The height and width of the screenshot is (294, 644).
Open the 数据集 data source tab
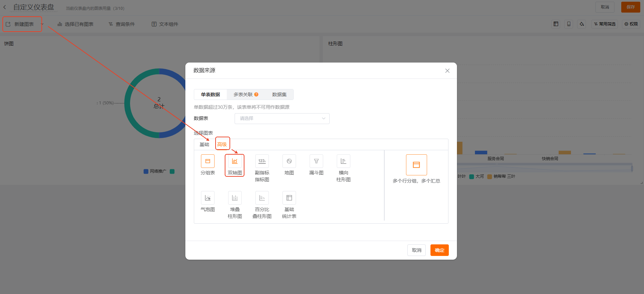point(279,94)
